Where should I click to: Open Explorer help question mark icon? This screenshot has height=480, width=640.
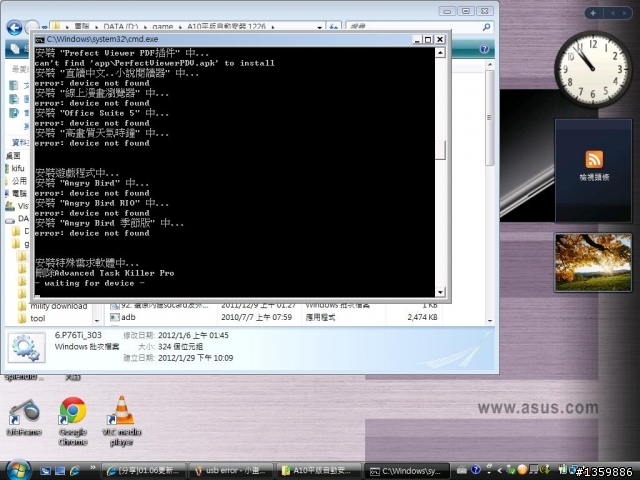pos(484,49)
